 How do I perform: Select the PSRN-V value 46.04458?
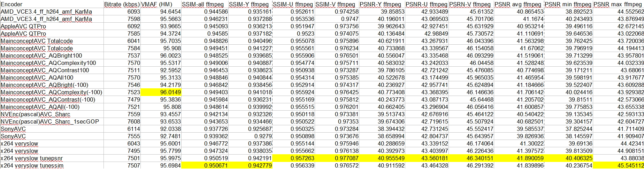click(471, 63)
